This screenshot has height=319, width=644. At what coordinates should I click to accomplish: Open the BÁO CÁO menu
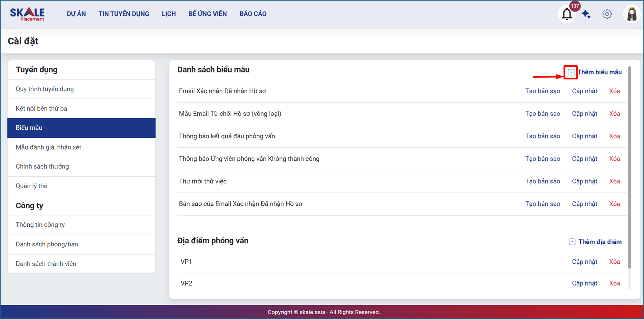click(x=253, y=14)
